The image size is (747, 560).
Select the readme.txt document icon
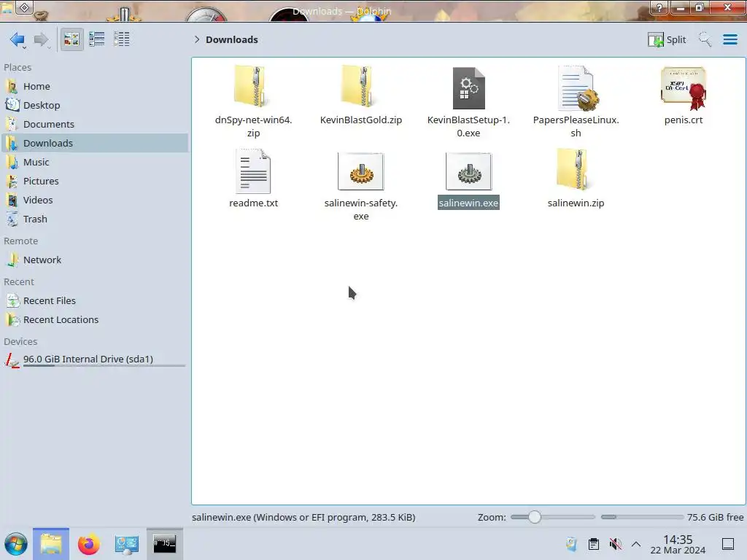[253, 171]
